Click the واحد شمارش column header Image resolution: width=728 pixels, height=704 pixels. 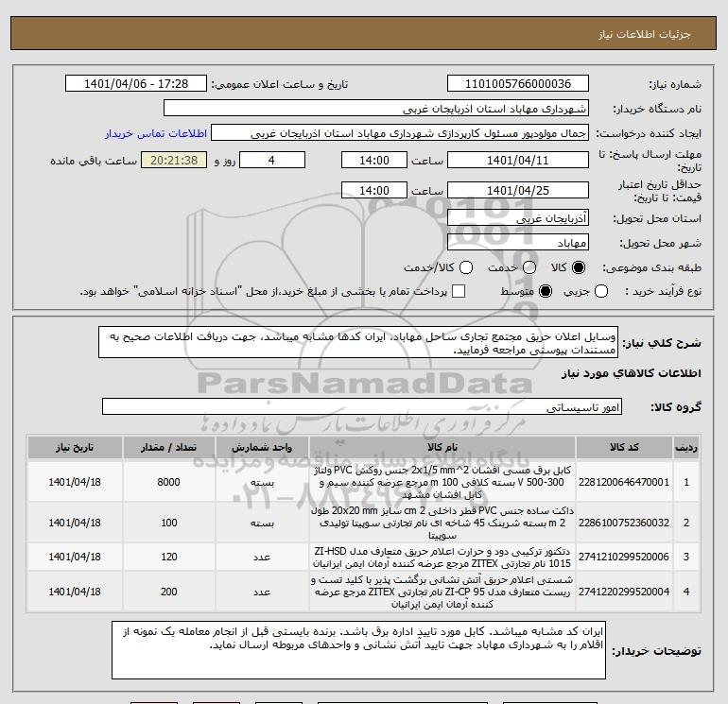262,447
